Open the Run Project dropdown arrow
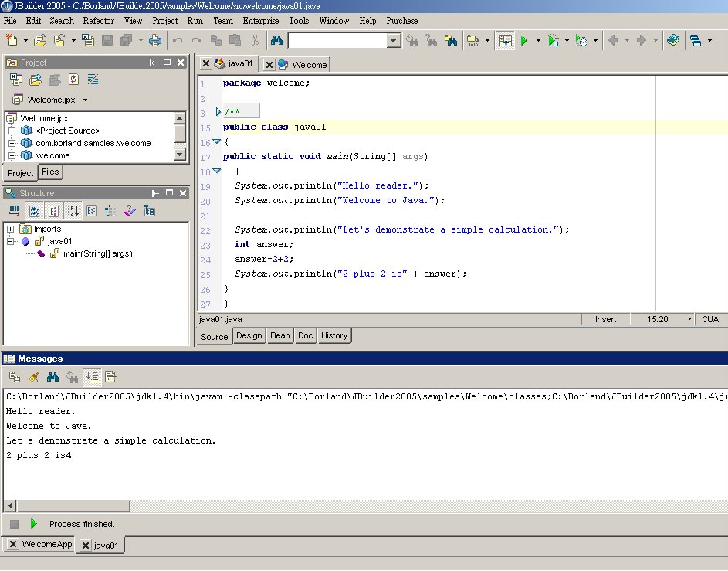The height and width of the screenshot is (571, 728). (538, 40)
